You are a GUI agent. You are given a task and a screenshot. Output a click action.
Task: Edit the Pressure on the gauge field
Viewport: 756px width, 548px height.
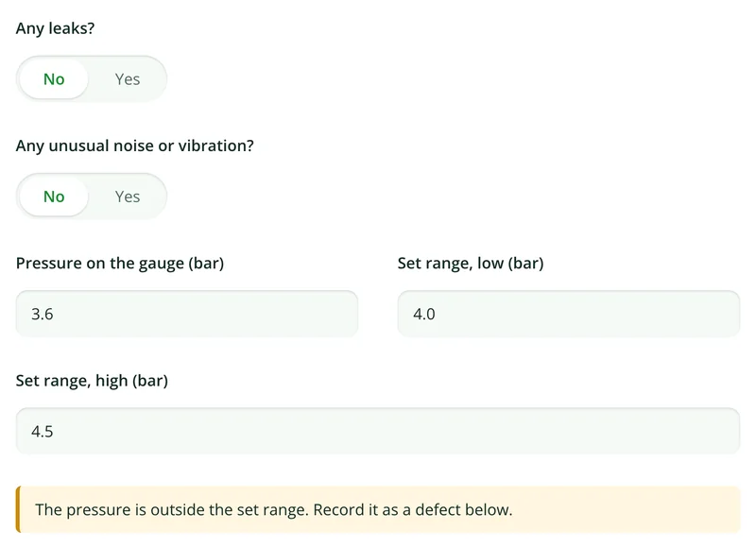(187, 314)
